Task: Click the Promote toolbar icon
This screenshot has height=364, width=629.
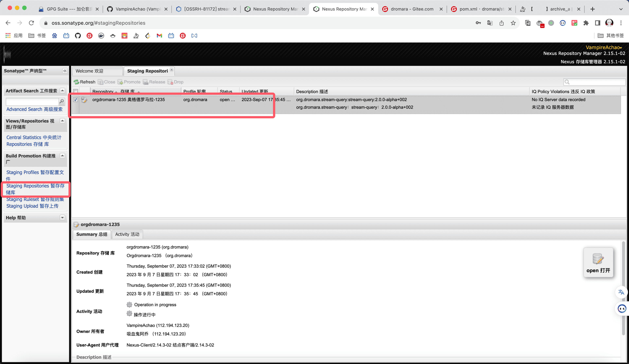Action: [x=120, y=82]
